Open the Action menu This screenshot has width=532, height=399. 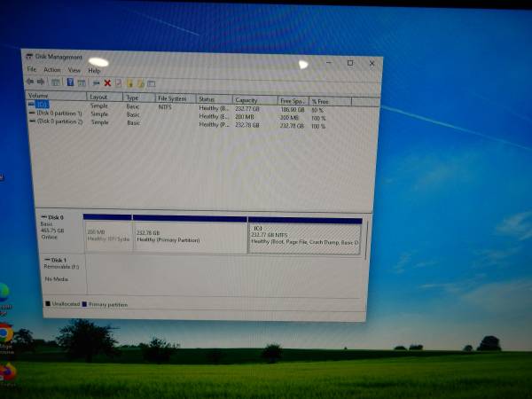[52, 70]
